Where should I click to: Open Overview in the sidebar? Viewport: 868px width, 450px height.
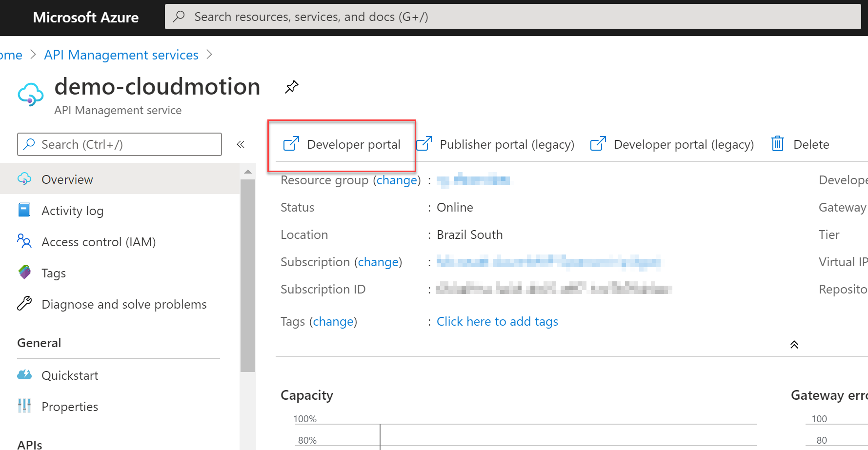coord(120,179)
